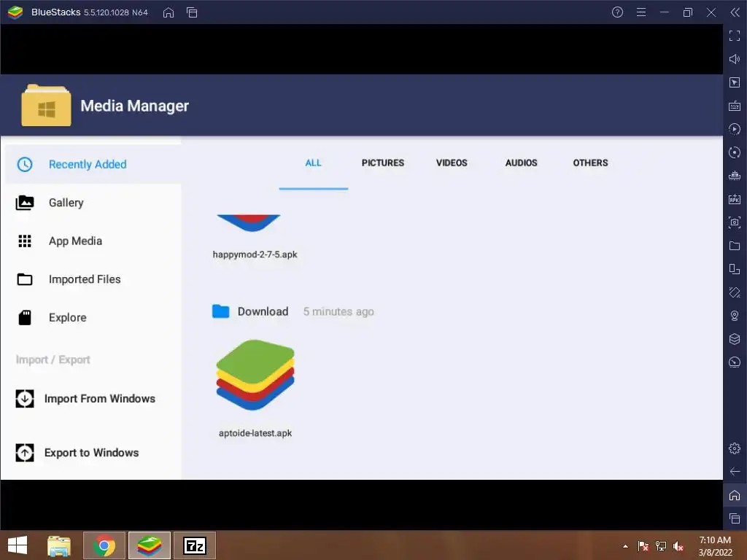Switch to the OTHERS tab
747x560 pixels.
coord(590,163)
